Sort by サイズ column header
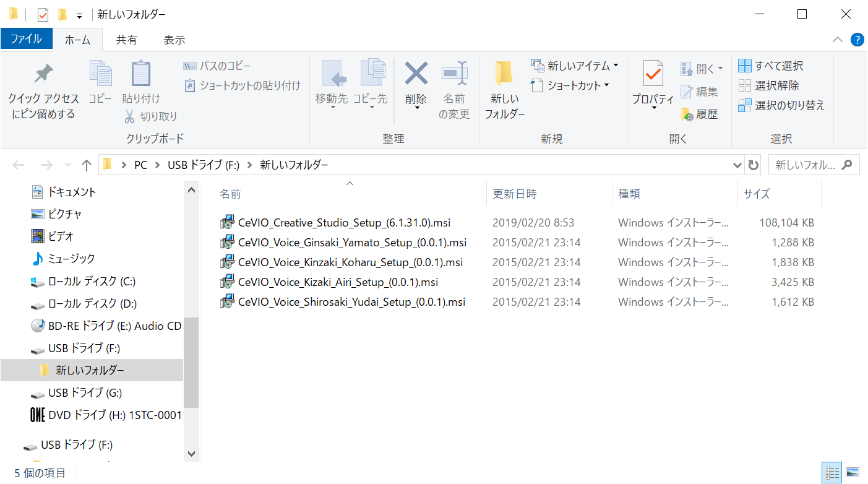The height and width of the screenshot is (484, 868). 757,194
